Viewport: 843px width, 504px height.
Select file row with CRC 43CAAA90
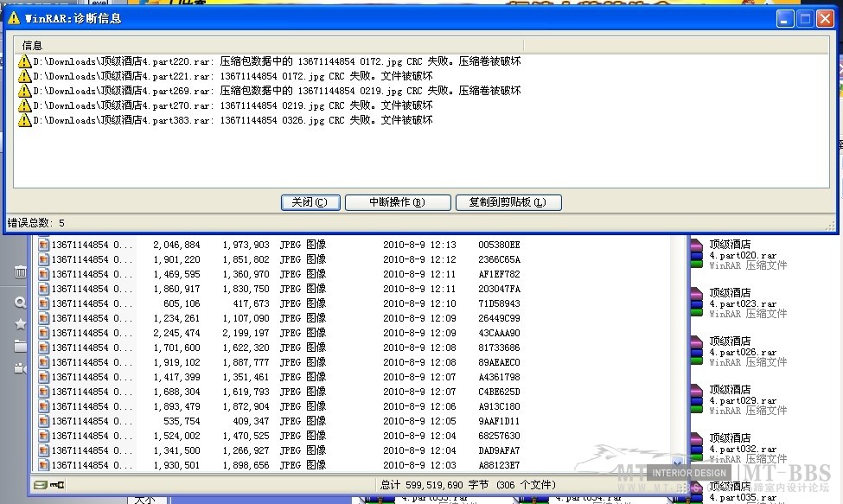279,333
